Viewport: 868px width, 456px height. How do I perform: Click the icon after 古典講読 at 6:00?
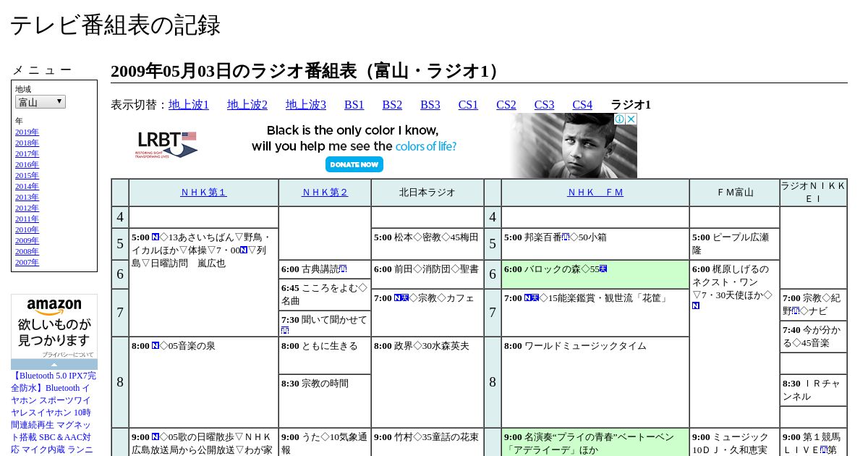343,269
